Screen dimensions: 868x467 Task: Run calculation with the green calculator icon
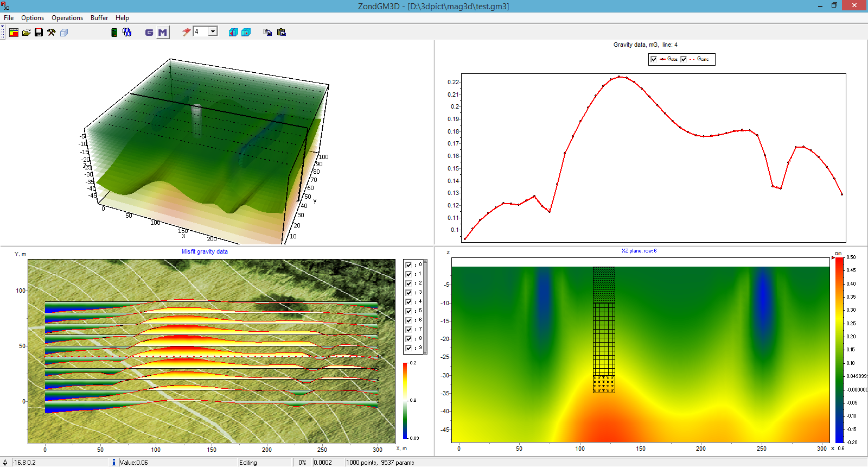pyautogui.click(x=114, y=33)
